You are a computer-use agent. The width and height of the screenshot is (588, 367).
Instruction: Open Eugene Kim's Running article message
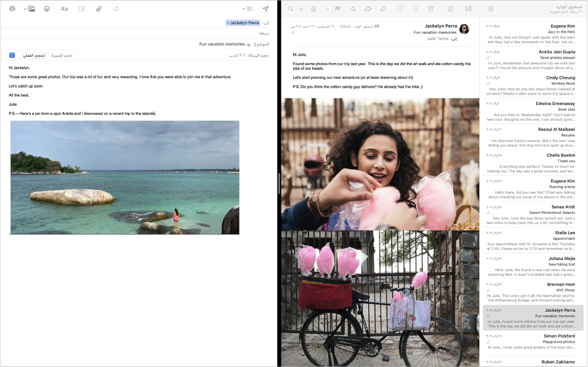533,189
